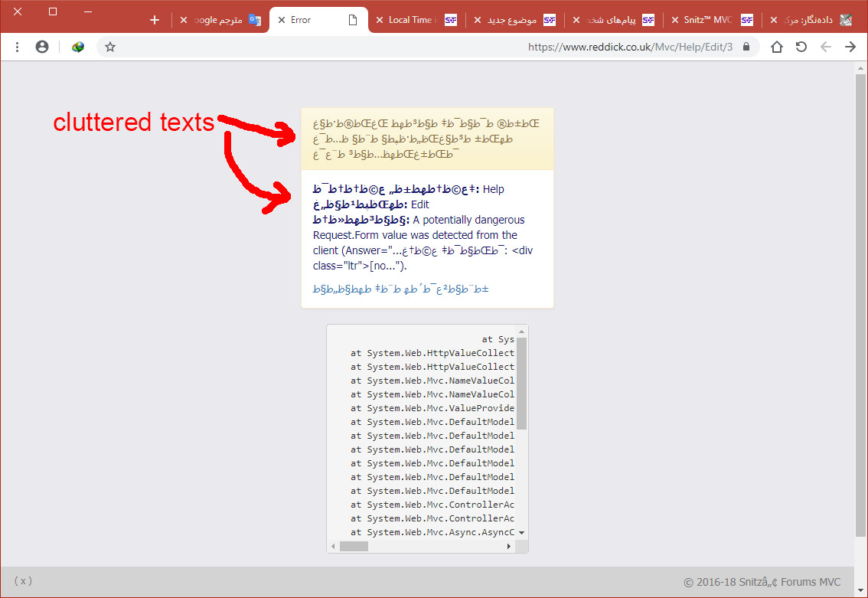
Task: Click the user profile avatar icon
Action: pyautogui.click(x=42, y=47)
